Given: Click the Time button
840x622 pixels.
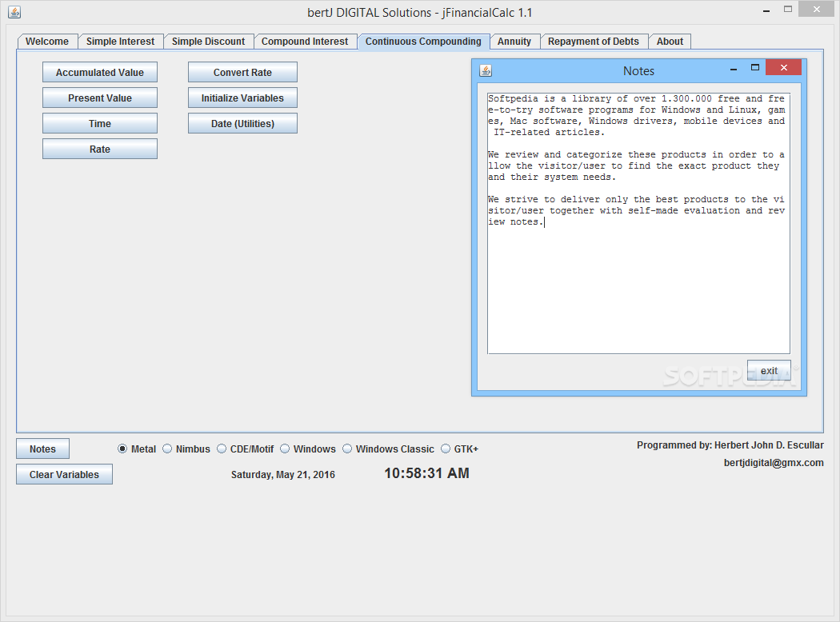Looking at the screenshot, I should pyautogui.click(x=100, y=124).
